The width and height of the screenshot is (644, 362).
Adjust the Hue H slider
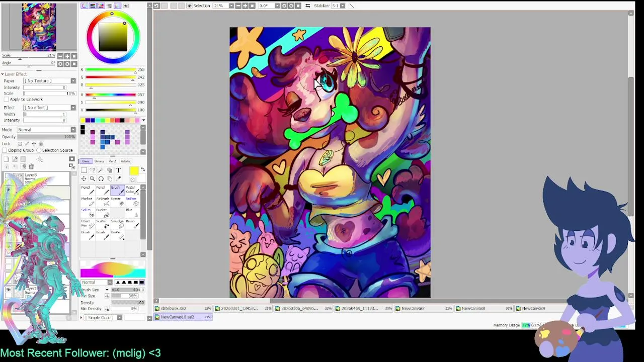tap(111, 95)
